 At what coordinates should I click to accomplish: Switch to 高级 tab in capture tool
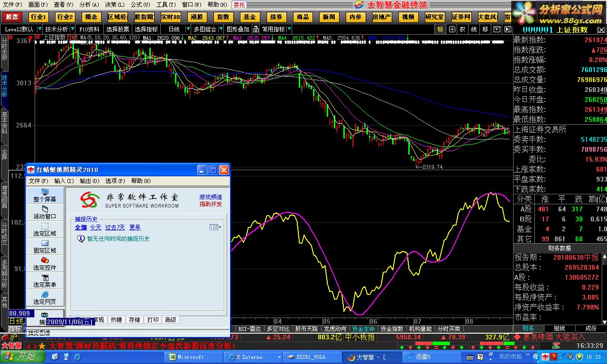click(x=171, y=320)
